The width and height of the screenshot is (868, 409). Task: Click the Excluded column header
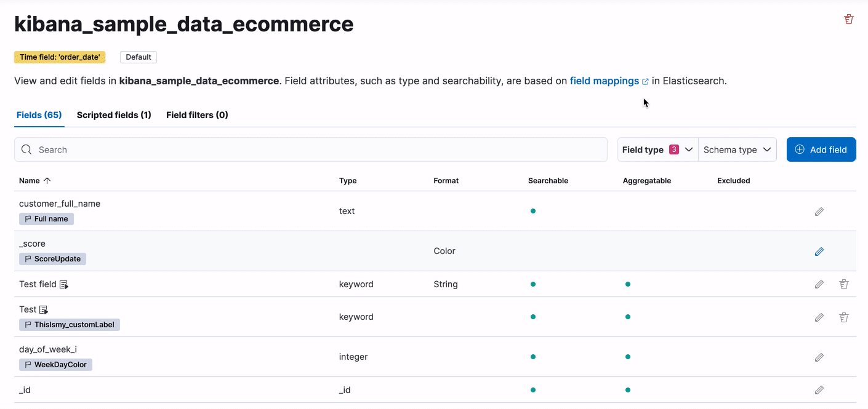coord(734,181)
